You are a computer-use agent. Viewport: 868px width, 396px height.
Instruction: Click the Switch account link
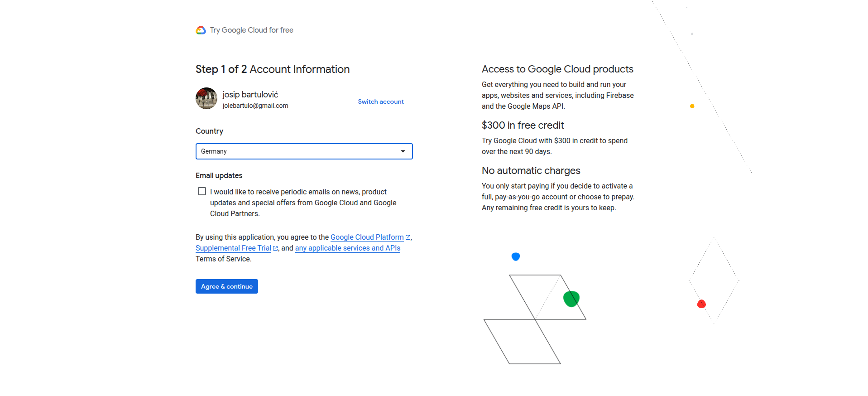click(x=381, y=101)
